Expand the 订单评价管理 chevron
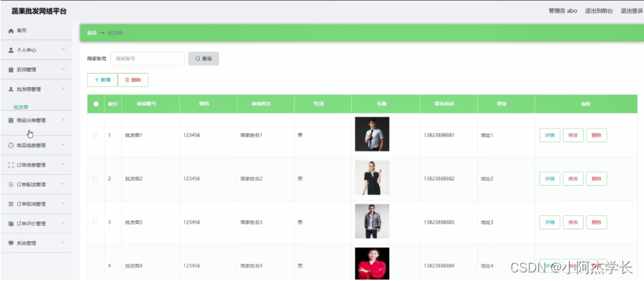The image size is (644, 281). pyautogui.click(x=63, y=223)
